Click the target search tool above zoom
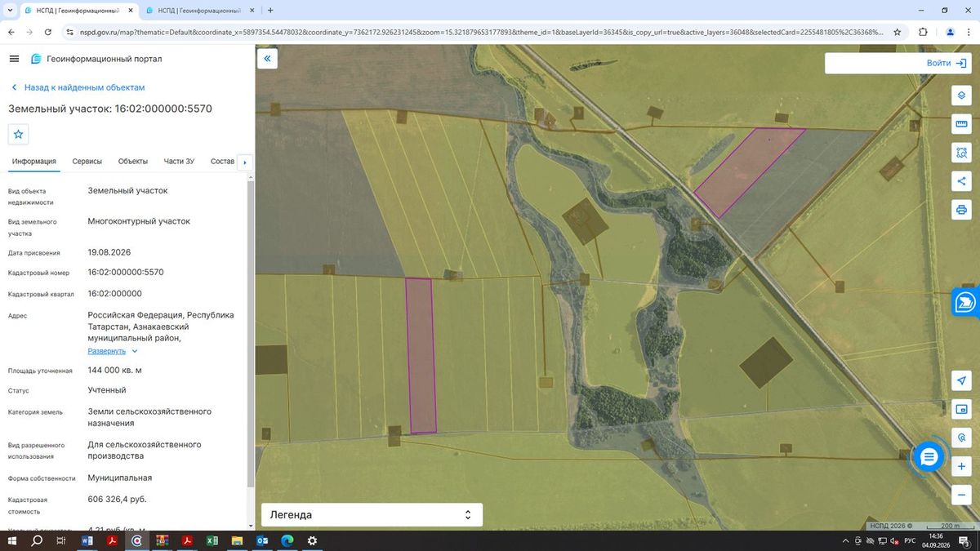Viewport: 980px width, 551px height. 961,438
